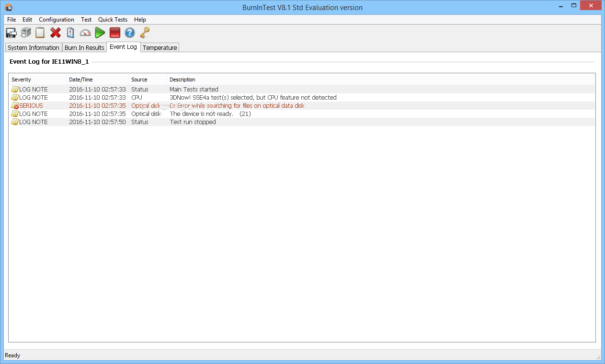
Task: Click the Print results printer icon
Action: click(x=26, y=33)
